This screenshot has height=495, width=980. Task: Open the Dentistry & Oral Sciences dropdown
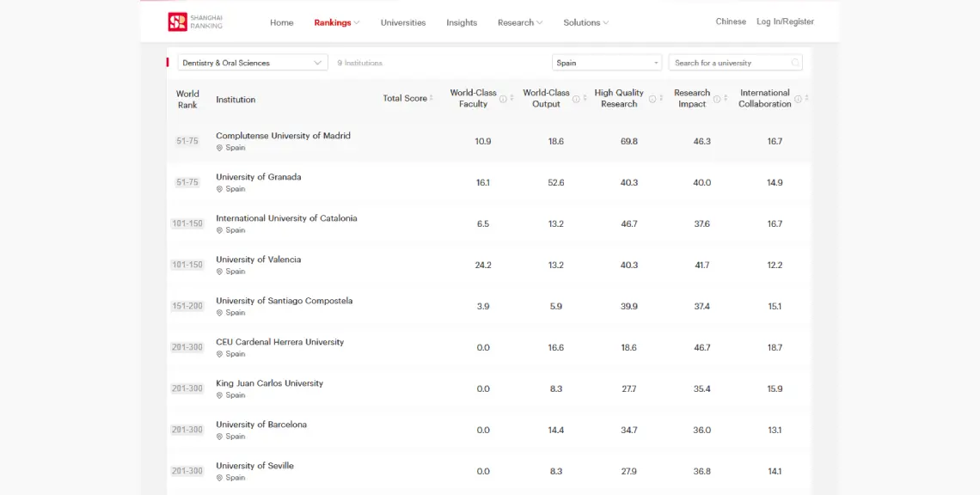(x=253, y=63)
